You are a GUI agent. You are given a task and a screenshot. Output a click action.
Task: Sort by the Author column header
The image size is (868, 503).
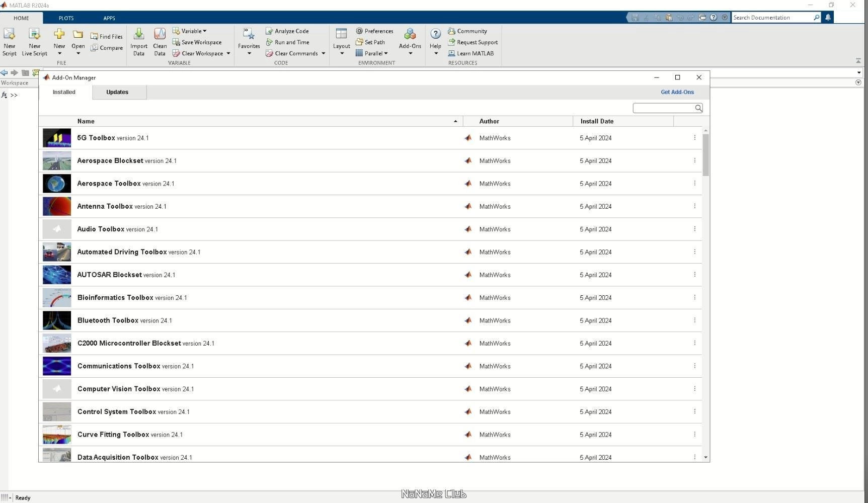click(518, 121)
